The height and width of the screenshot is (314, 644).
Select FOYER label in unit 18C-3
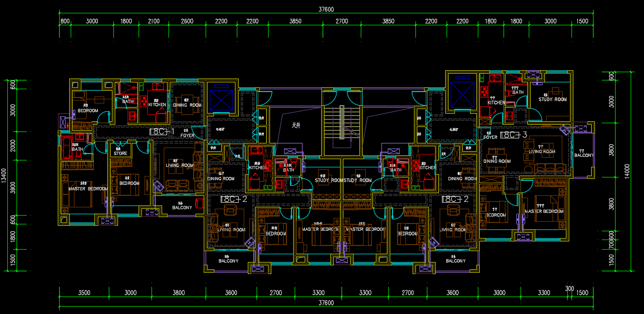coord(490,137)
